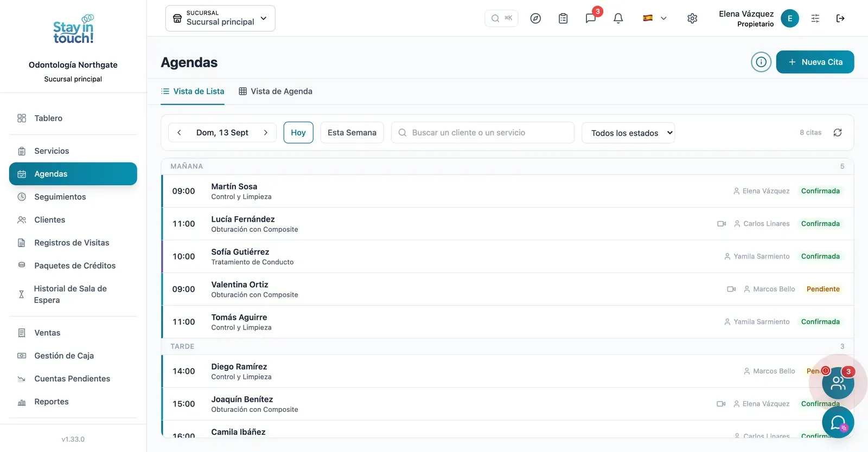Open the Sucursal principal branch selector
The height and width of the screenshot is (452, 868).
point(220,18)
